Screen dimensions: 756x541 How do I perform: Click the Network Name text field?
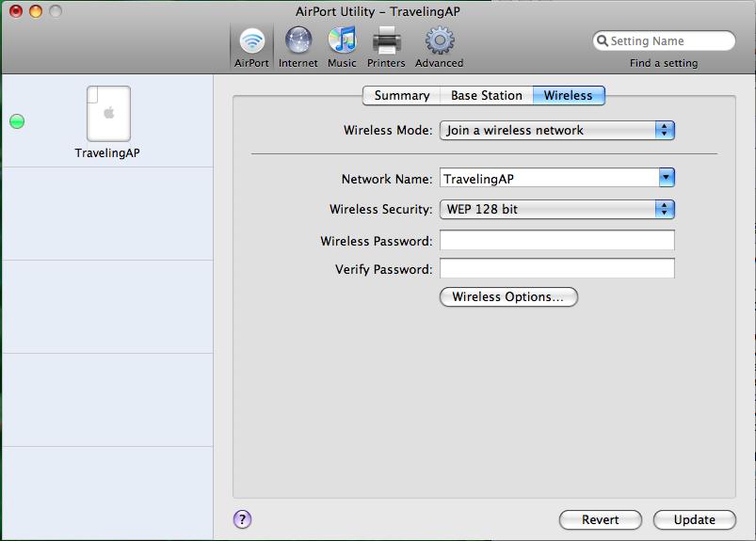(549, 178)
